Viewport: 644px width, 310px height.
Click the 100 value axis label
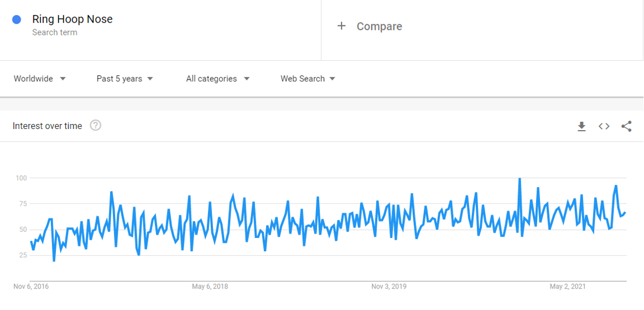click(21, 178)
